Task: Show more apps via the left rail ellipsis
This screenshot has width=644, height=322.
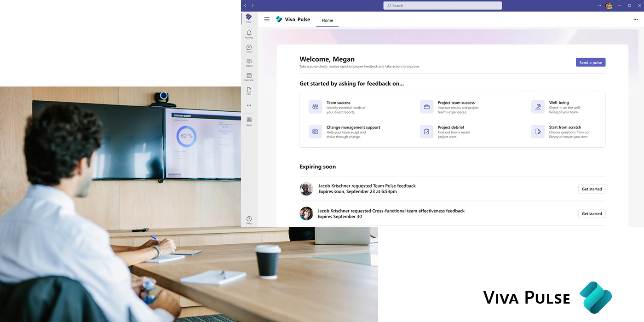Action: point(249,105)
